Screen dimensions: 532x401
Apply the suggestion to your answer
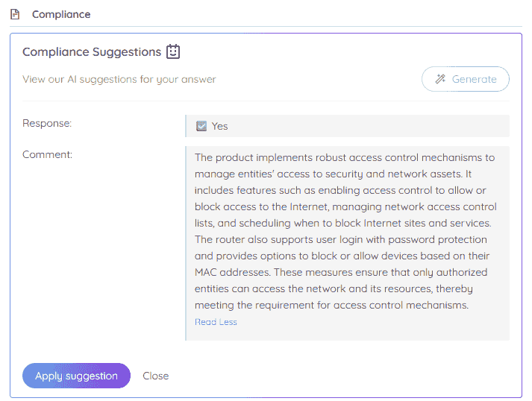[76, 376]
